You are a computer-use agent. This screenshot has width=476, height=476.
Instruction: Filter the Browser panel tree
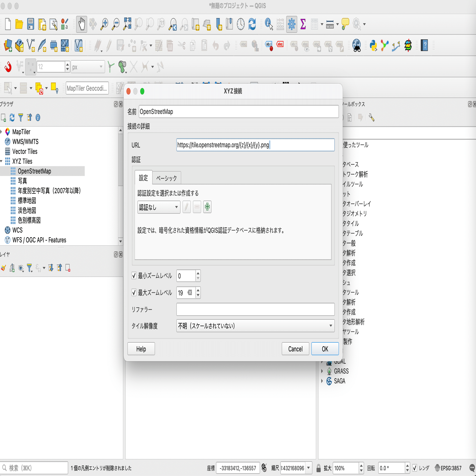(x=21, y=117)
